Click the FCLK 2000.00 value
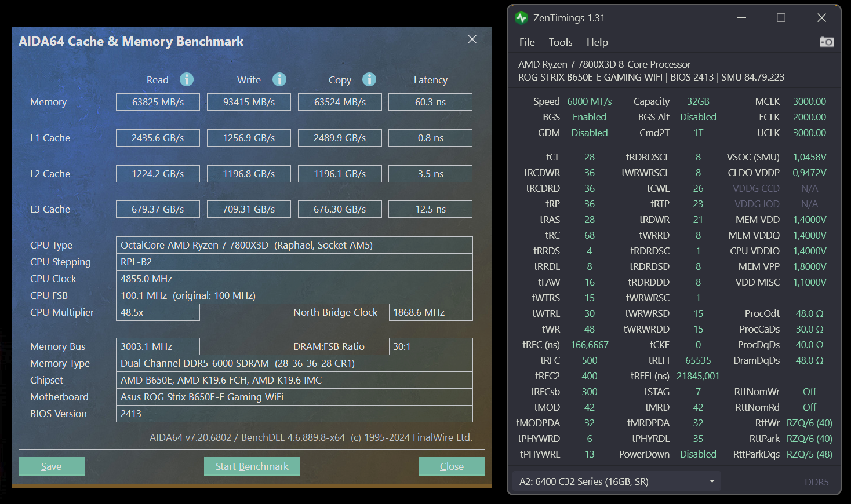This screenshot has width=851, height=504. [x=809, y=117]
